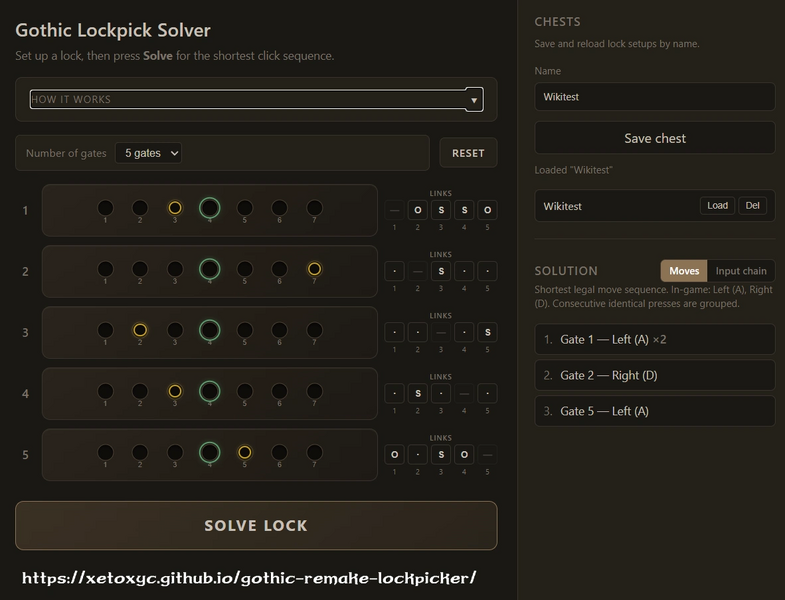
Task: Toggle gate 4 link 2 (S)
Action: tap(418, 393)
